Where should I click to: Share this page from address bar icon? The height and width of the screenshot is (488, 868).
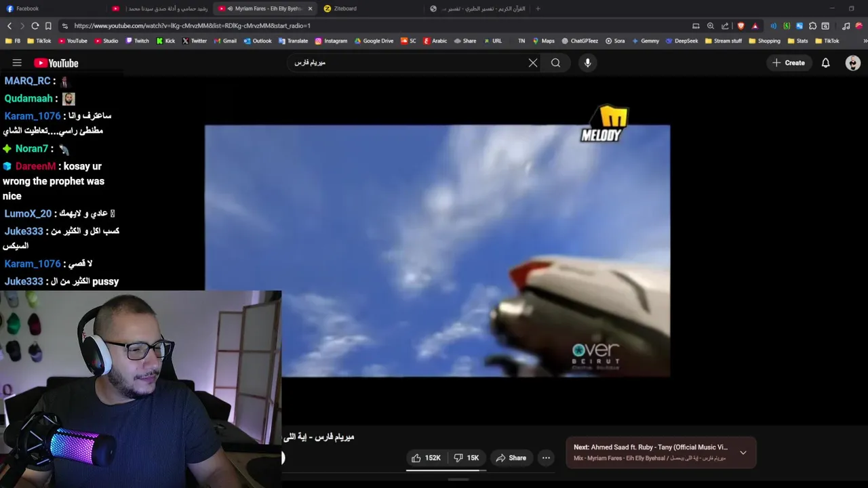coord(725,26)
